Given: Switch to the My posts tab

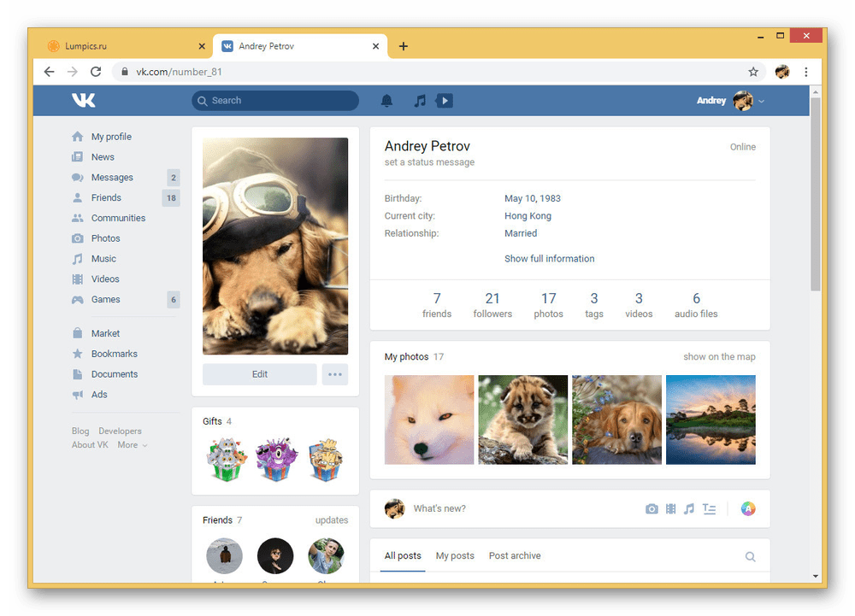Looking at the screenshot, I should 454,555.
